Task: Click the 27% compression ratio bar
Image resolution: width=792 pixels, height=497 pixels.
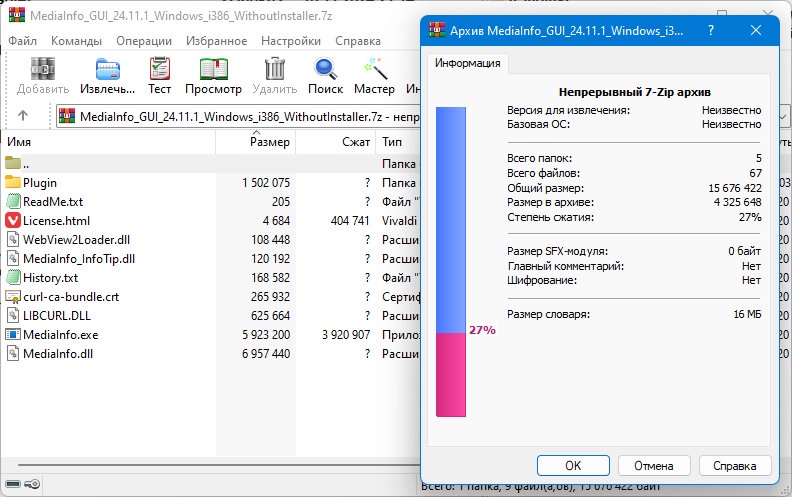Action: point(451,262)
